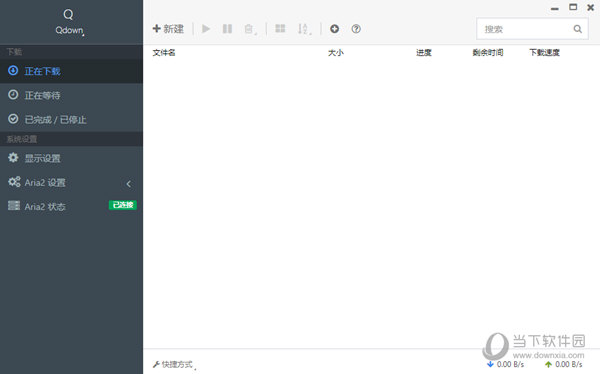The height and width of the screenshot is (374, 600).
Task: Show the 已完成 / 已停止 list
Action: (x=72, y=119)
